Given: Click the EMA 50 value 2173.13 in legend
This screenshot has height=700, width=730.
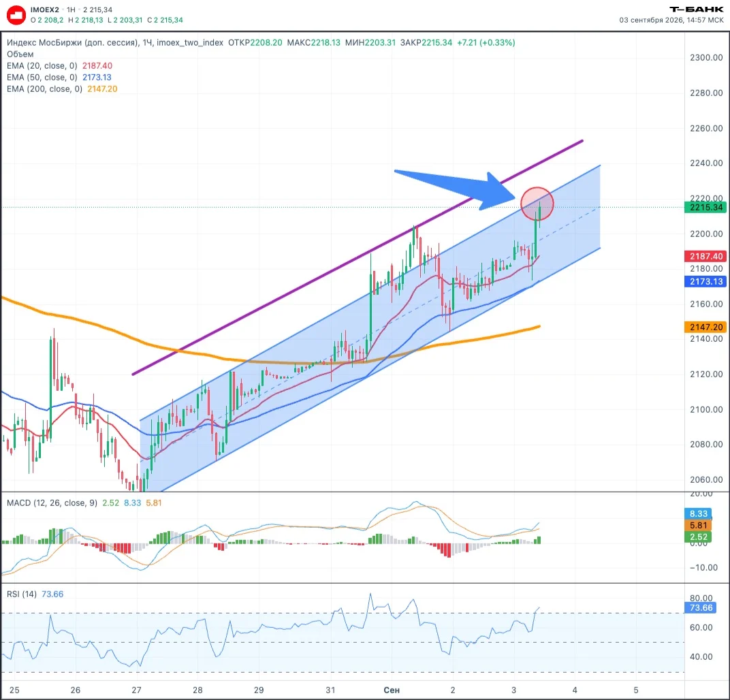Looking at the screenshot, I should pyautogui.click(x=97, y=77).
